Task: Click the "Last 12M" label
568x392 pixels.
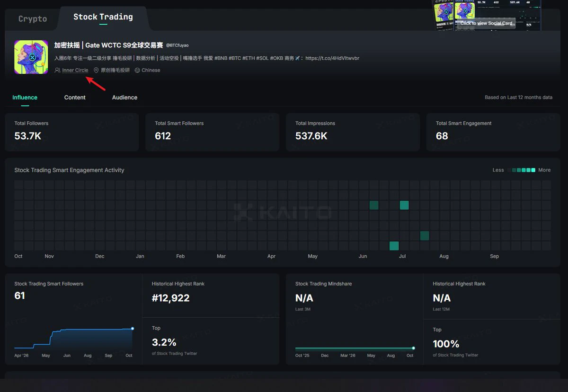Action: (441, 309)
